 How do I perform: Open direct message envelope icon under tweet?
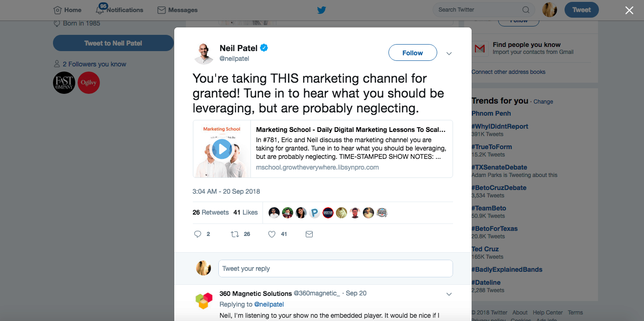309,234
